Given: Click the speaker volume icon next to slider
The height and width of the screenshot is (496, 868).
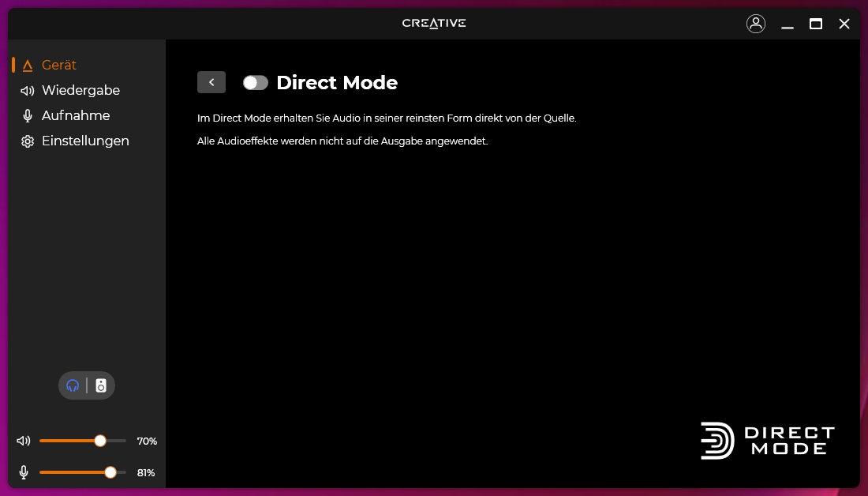Looking at the screenshot, I should pyautogui.click(x=24, y=441).
